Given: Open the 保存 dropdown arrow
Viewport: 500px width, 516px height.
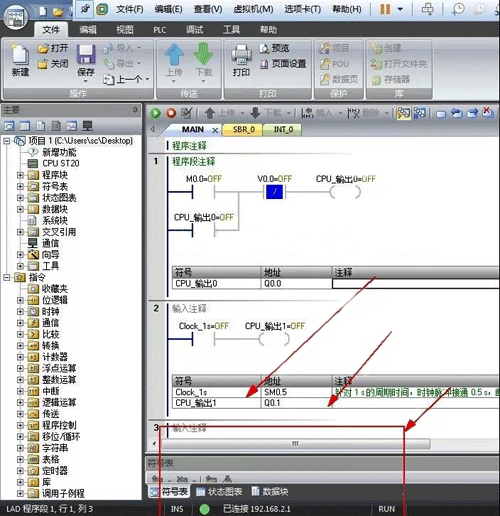Looking at the screenshot, I should point(86,81).
